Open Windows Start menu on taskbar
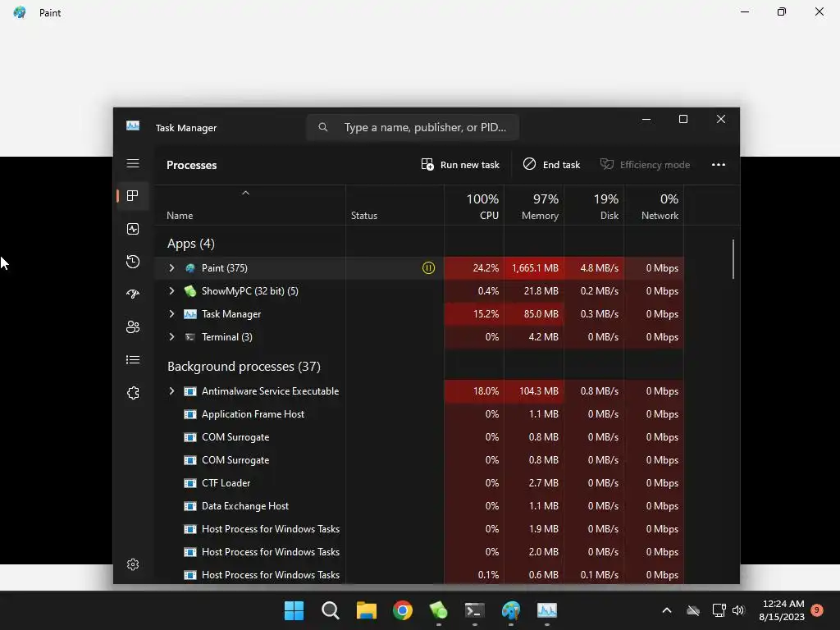Screen dimensions: 840x630 coord(294,610)
